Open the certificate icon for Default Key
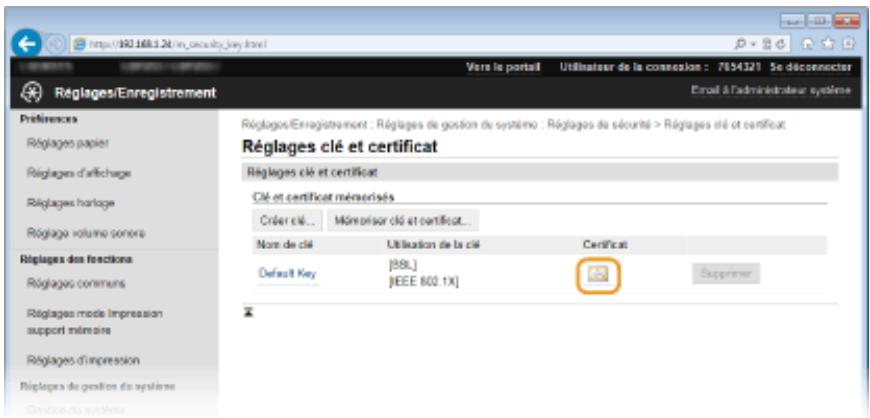The height and width of the screenshot is (418, 870). coord(598,274)
